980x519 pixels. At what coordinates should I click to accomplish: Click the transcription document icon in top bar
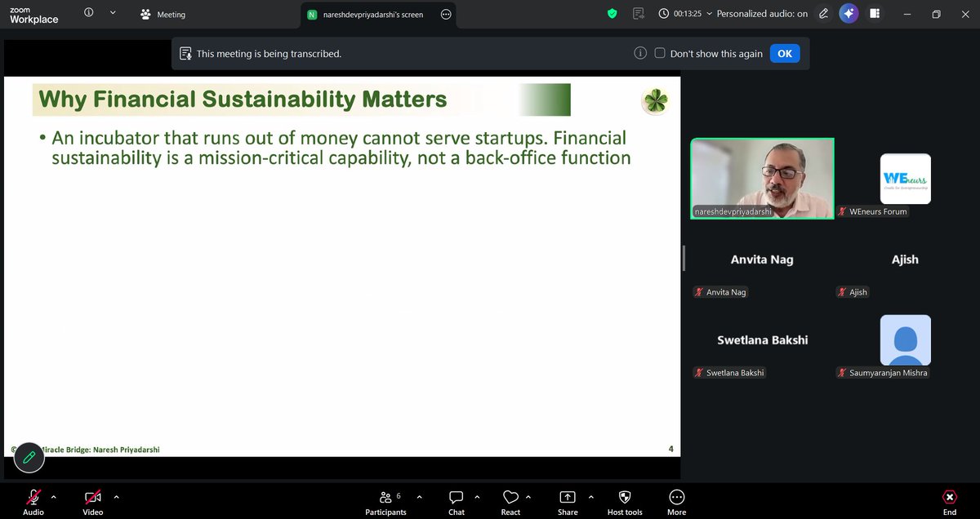tap(639, 14)
